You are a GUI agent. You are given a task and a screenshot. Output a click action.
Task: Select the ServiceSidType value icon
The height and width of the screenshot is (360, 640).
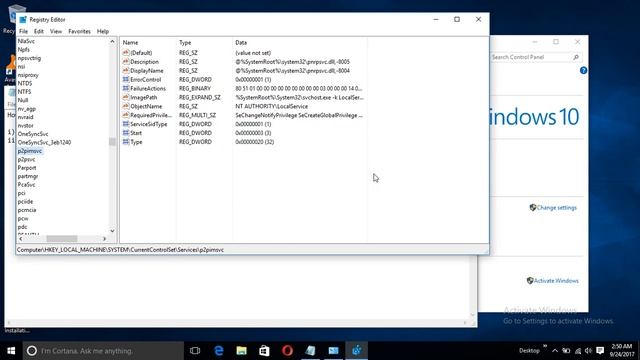pos(126,124)
